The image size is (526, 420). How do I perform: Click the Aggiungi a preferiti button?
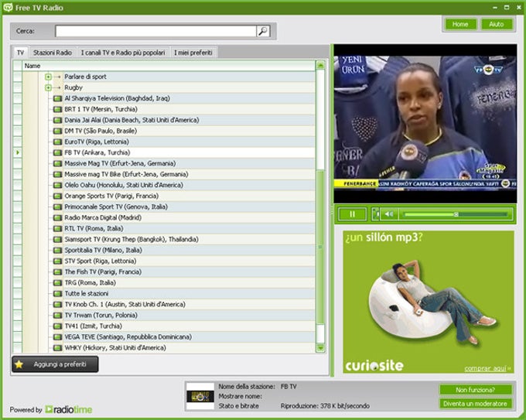(x=55, y=364)
